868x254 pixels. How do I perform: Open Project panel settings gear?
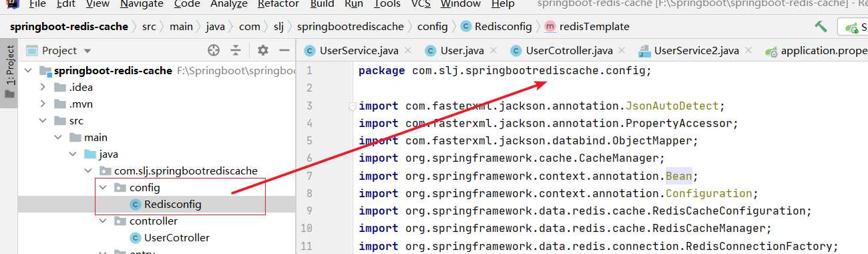(x=263, y=50)
